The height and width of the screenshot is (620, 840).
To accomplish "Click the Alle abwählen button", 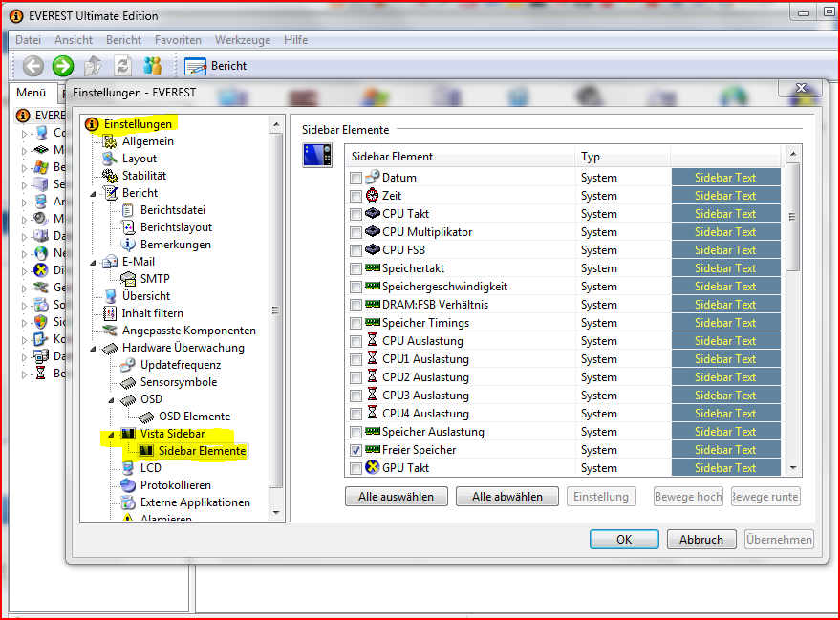I will click(x=507, y=497).
